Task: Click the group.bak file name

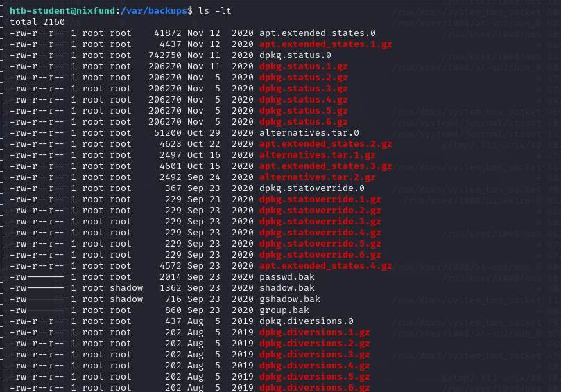Action: click(x=284, y=310)
